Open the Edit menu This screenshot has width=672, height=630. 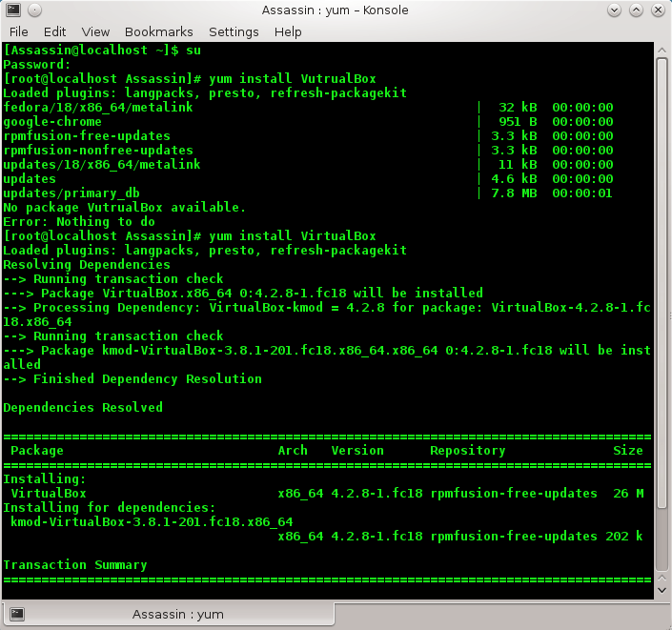(55, 32)
